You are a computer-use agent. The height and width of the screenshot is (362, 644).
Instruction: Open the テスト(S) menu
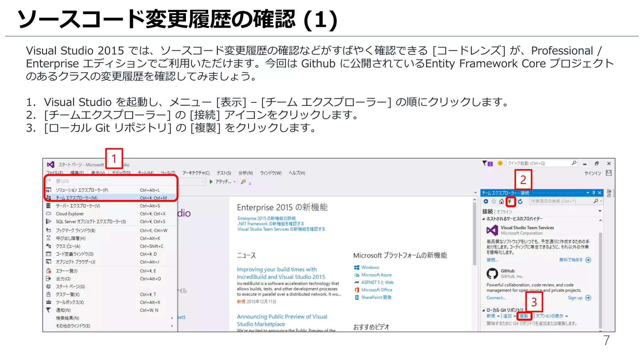[x=224, y=173]
